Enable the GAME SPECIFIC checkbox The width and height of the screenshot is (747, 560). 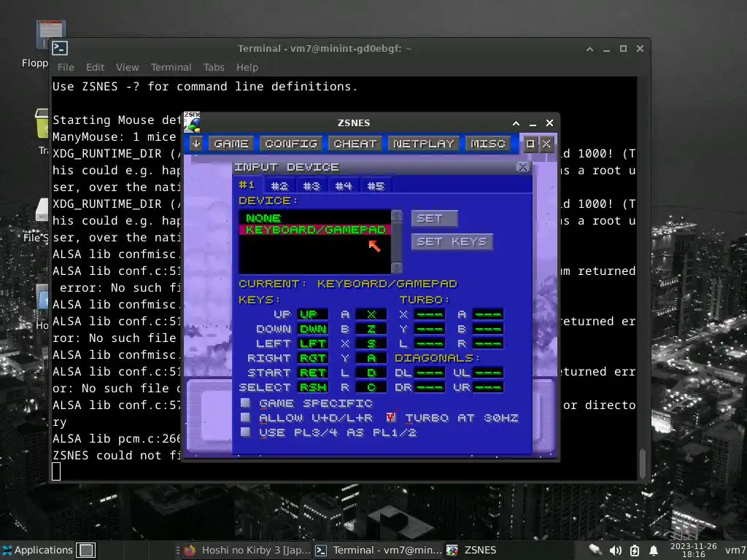(x=246, y=402)
